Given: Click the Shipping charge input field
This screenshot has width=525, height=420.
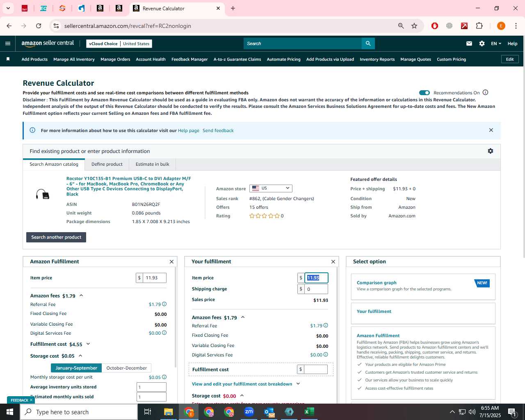Looking at the screenshot, I should click(316, 289).
